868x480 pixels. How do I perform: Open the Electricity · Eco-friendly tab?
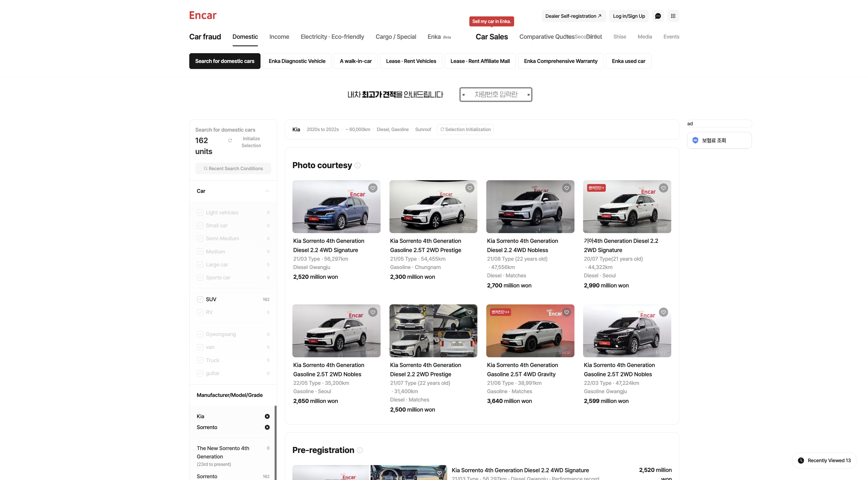[x=332, y=37]
